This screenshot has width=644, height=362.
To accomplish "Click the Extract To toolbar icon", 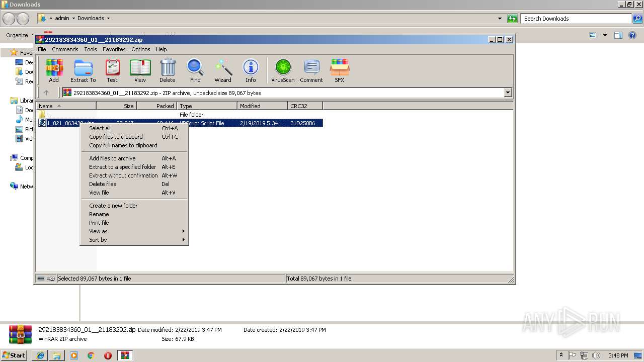I will click(83, 70).
